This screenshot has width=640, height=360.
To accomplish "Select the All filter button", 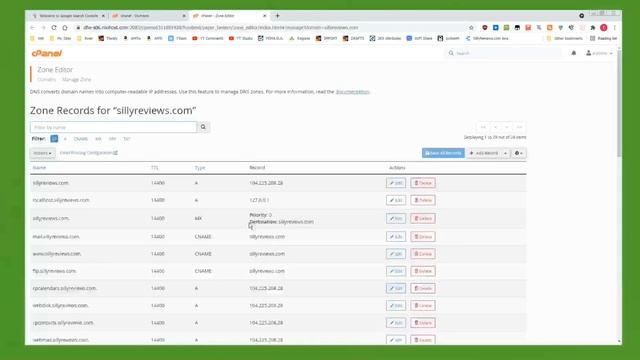I will [54, 139].
